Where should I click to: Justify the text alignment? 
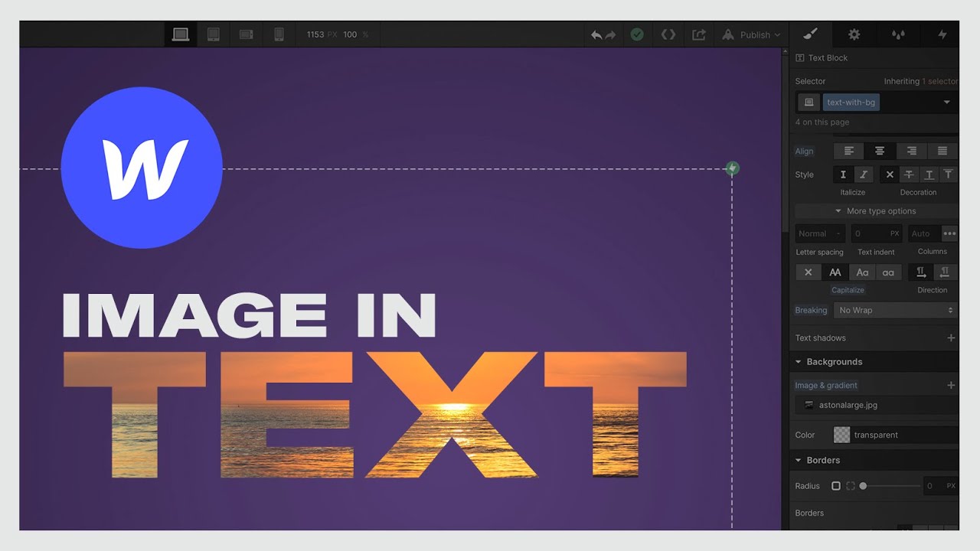[x=942, y=152]
